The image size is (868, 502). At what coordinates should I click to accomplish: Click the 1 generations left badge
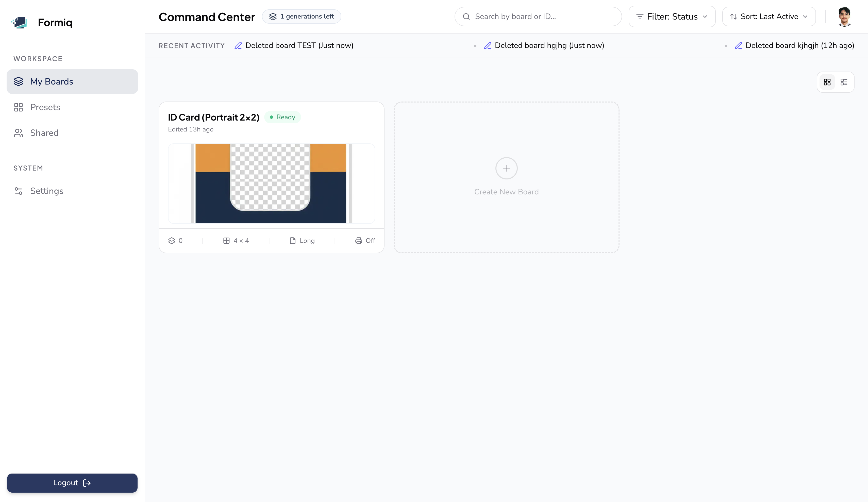(x=302, y=16)
